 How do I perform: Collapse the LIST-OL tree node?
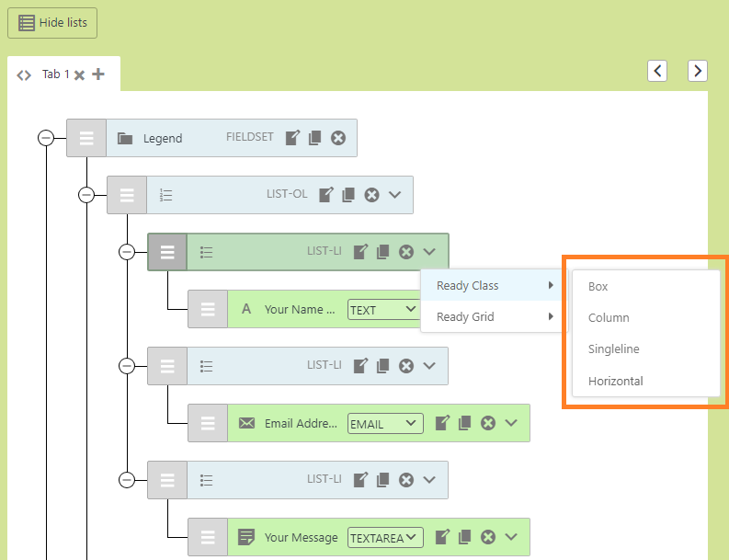coord(86,195)
